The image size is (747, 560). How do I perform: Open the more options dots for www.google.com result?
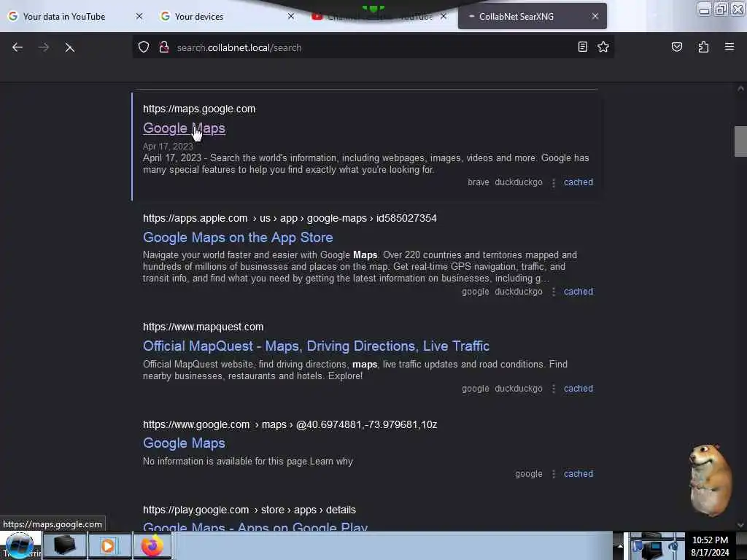pyautogui.click(x=554, y=474)
